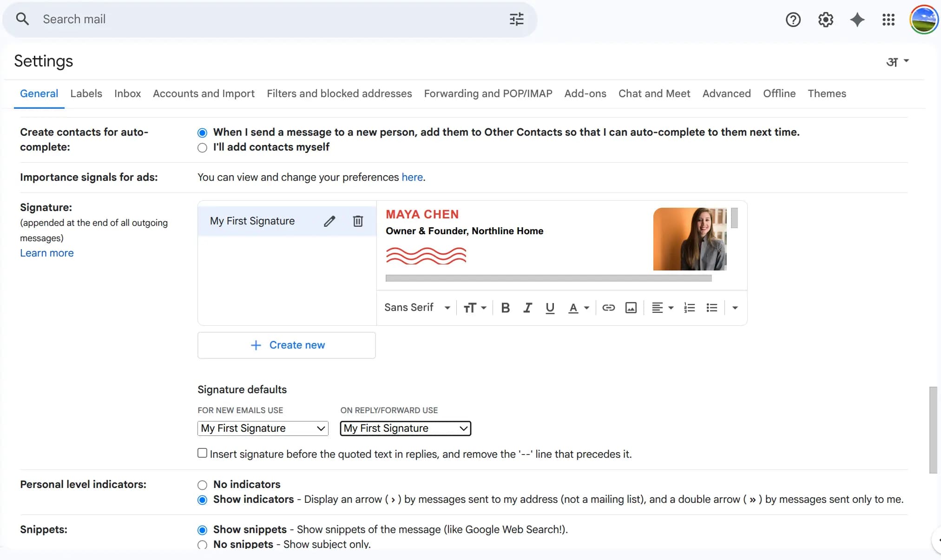The image size is (941, 560).
Task: Toggle underline formatting in signature editor
Action: click(x=550, y=308)
